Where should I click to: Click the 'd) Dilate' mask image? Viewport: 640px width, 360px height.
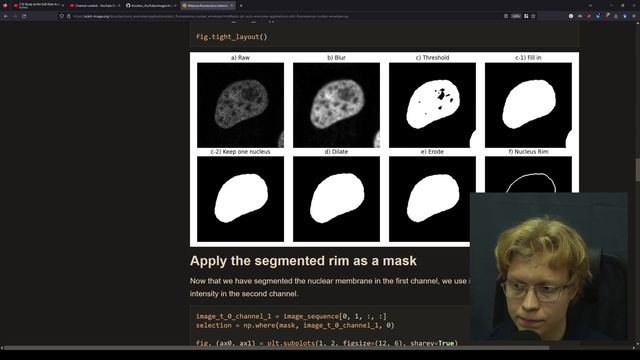[336, 199]
